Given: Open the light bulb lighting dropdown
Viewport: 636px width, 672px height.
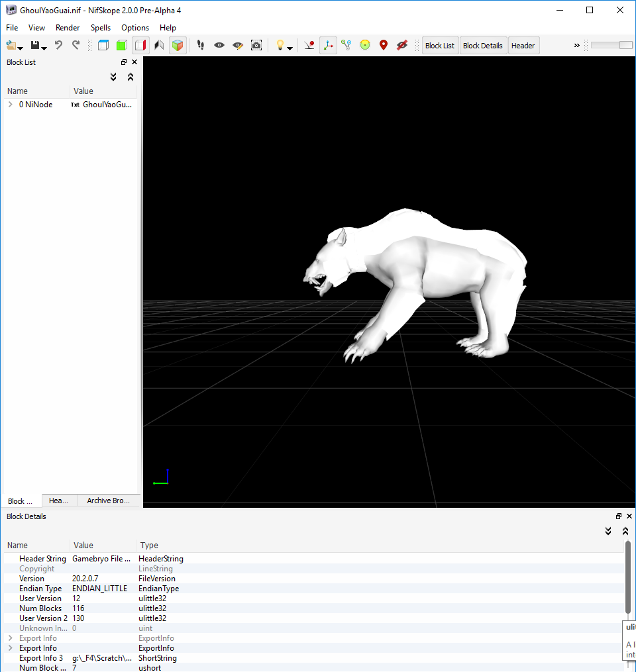Looking at the screenshot, I should tap(290, 48).
